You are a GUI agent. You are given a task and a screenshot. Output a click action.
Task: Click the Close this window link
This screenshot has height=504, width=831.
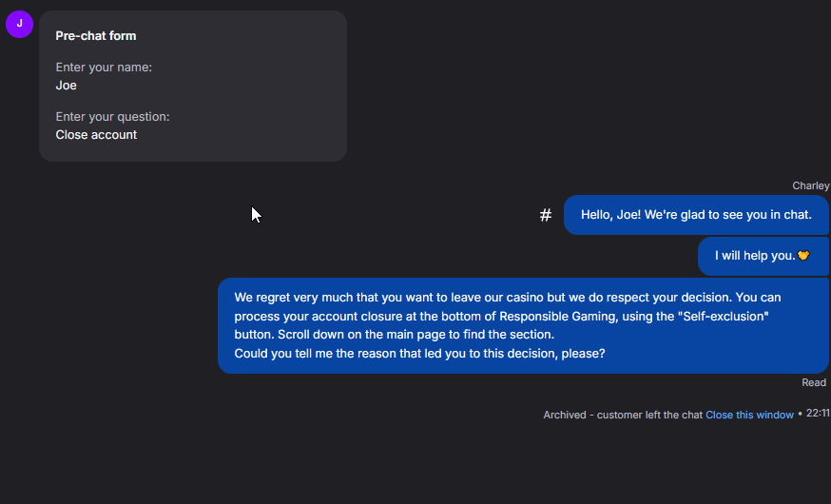[749, 415]
